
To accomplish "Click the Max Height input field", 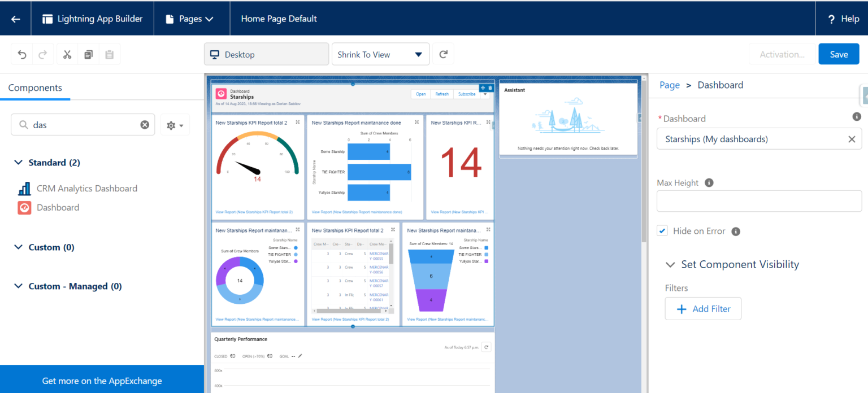I will click(759, 201).
